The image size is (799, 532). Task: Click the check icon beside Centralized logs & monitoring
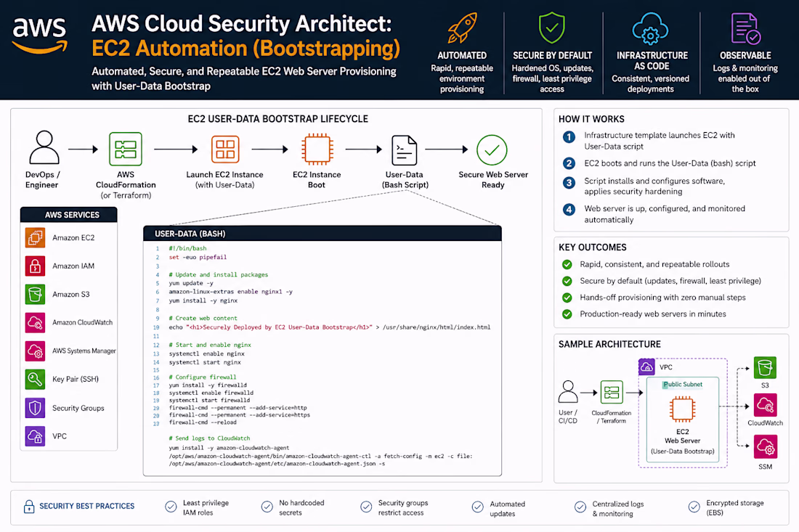pos(580,507)
